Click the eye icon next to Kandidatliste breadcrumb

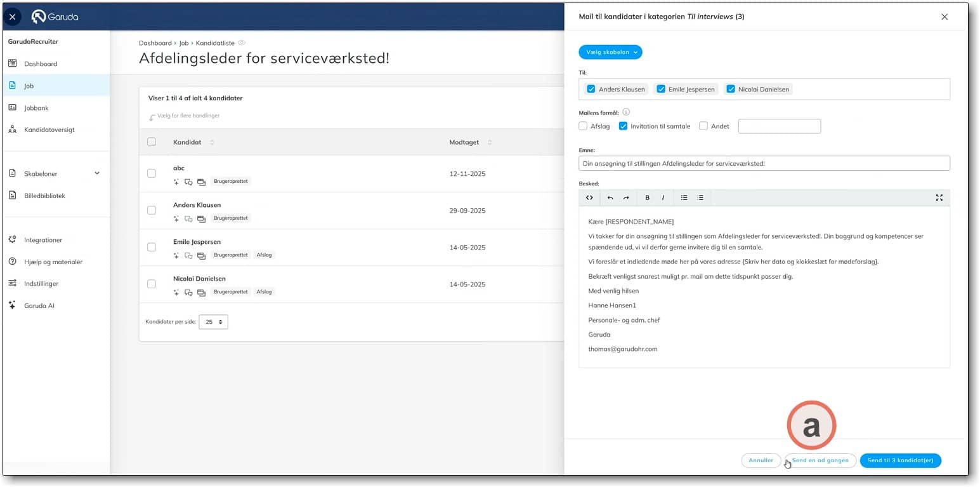click(x=242, y=43)
